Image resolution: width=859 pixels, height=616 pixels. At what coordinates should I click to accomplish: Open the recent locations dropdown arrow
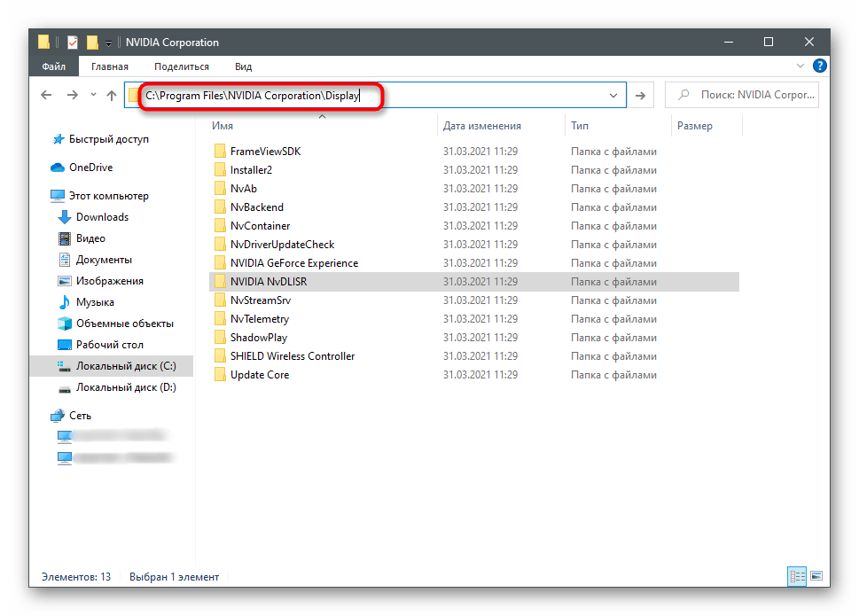click(x=93, y=95)
